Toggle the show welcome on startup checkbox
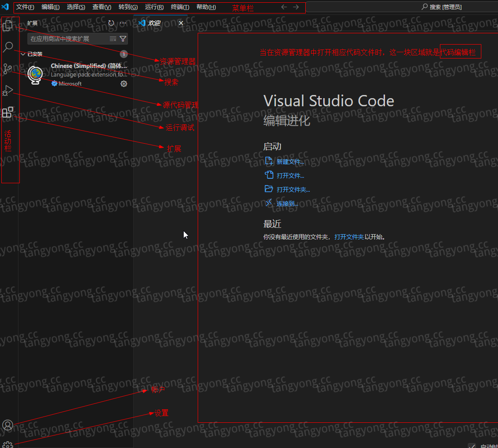This screenshot has width=498, height=448. 472,445
